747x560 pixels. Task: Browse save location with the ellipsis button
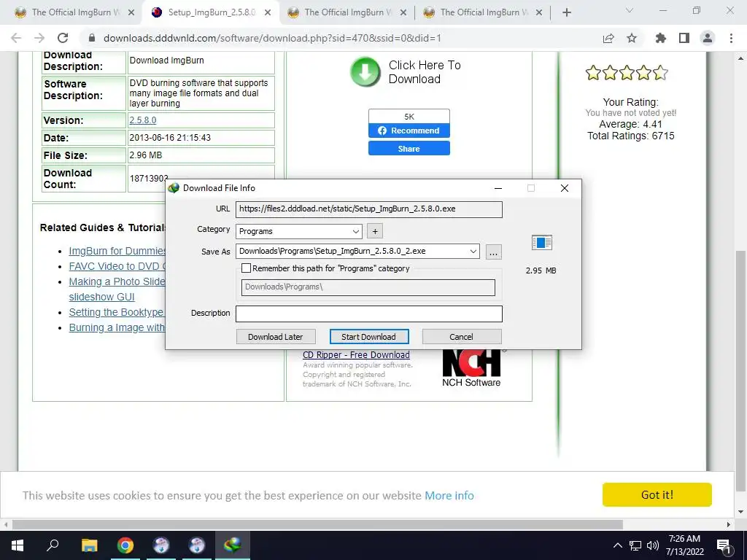494,252
